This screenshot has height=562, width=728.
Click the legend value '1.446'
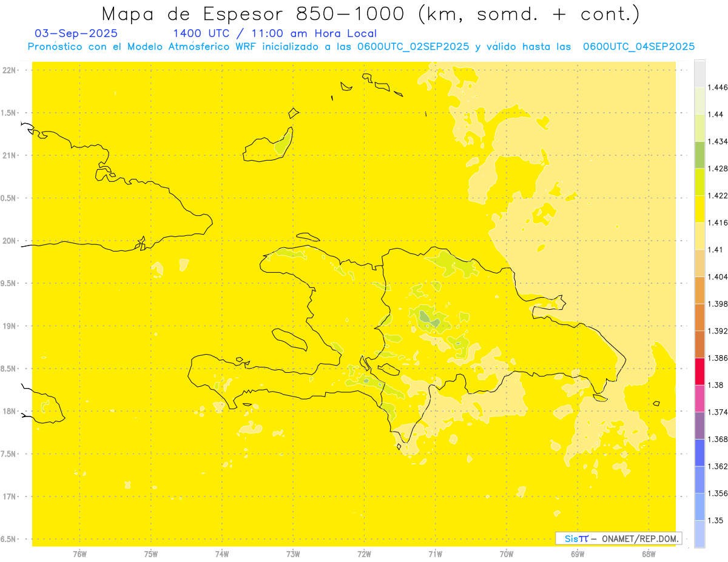pyautogui.click(x=718, y=87)
